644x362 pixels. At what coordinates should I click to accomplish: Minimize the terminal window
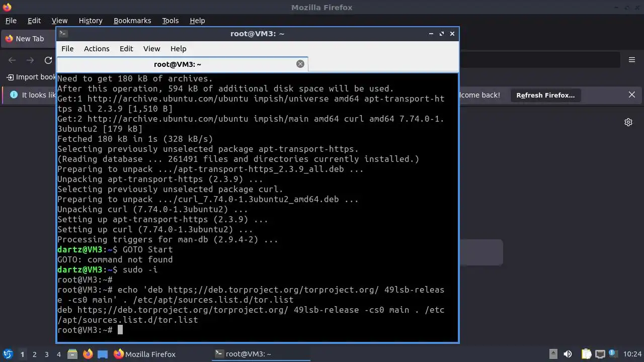click(x=431, y=34)
